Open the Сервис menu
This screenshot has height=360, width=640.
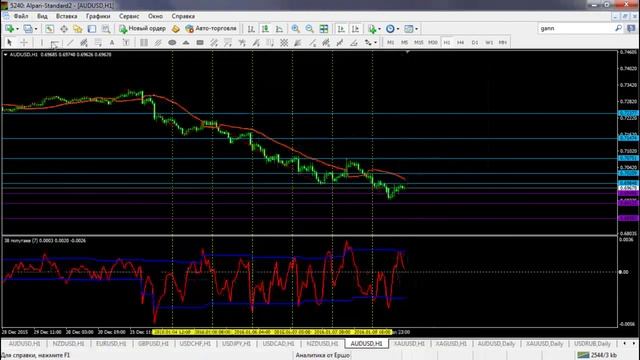[129, 16]
